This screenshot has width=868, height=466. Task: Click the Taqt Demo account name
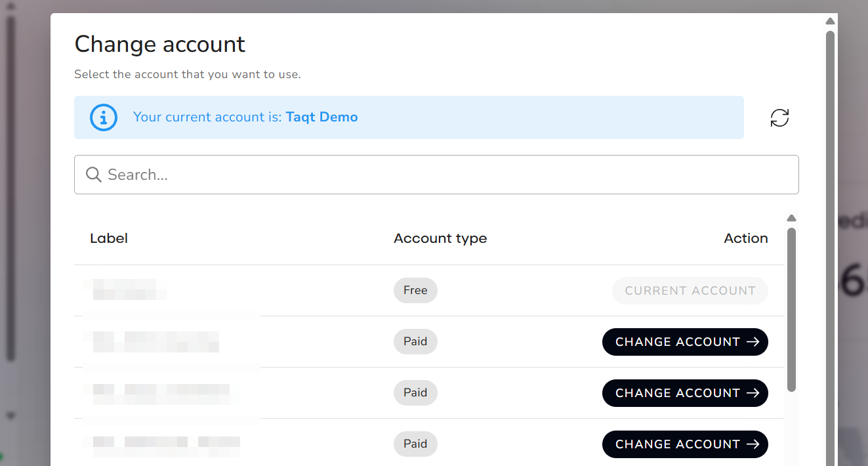click(x=321, y=117)
